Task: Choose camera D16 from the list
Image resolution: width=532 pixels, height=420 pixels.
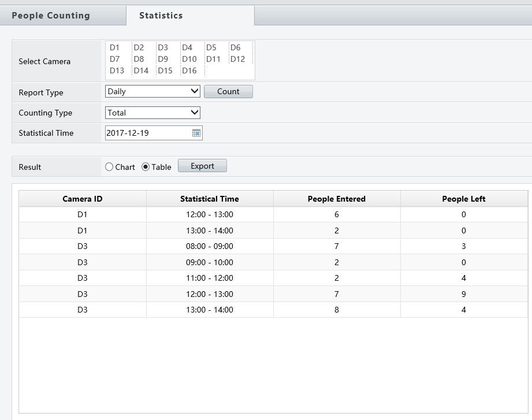Action: 189,70
